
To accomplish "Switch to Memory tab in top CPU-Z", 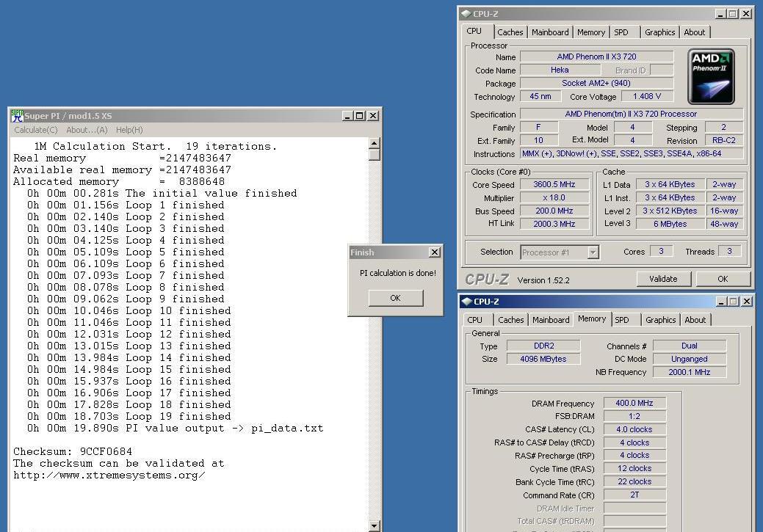I will click(x=590, y=32).
